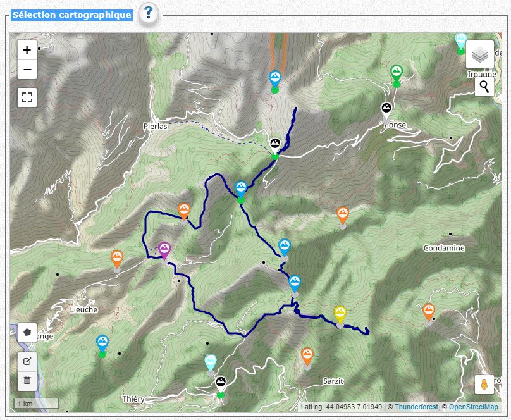This screenshot has height=420, width=511.
Task: Click the black marker above Thiéry
Action: 221,384
